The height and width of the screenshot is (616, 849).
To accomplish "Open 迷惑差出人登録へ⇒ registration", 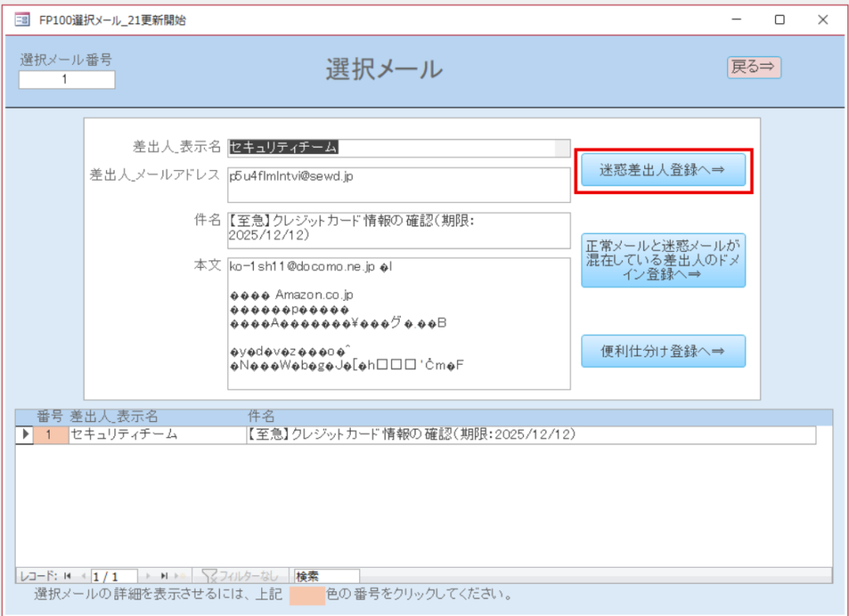I will point(662,170).
